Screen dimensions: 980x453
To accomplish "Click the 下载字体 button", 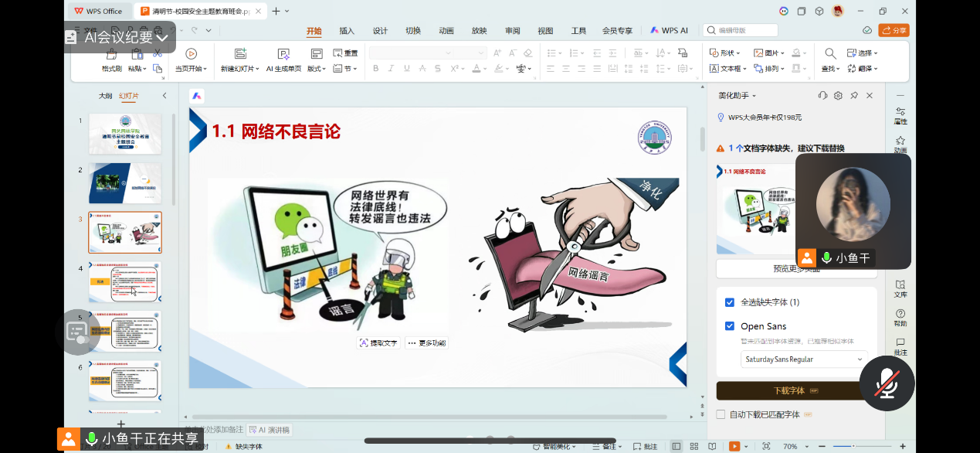I will [789, 390].
